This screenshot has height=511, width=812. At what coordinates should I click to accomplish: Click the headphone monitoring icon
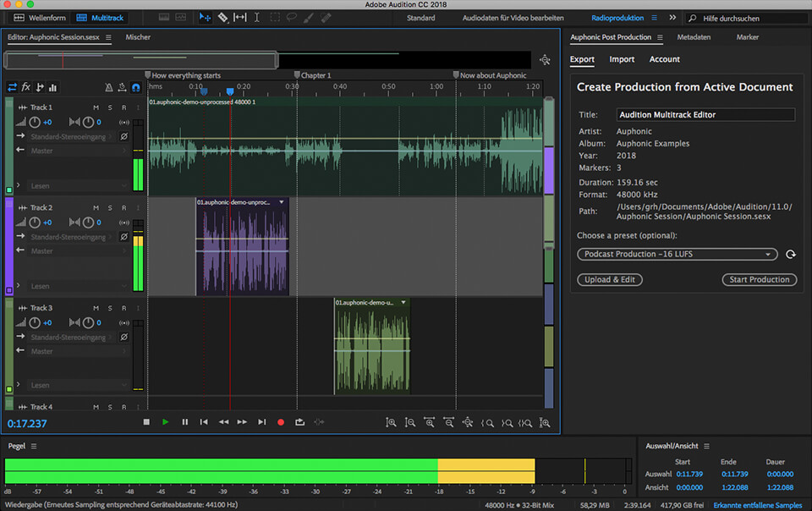135,87
